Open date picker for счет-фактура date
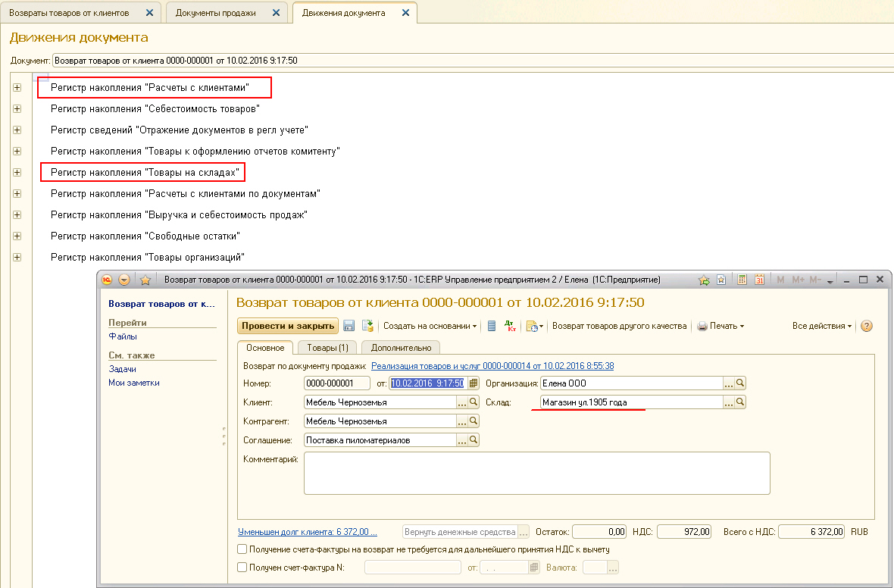The width and height of the screenshot is (894, 588). click(x=533, y=568)
